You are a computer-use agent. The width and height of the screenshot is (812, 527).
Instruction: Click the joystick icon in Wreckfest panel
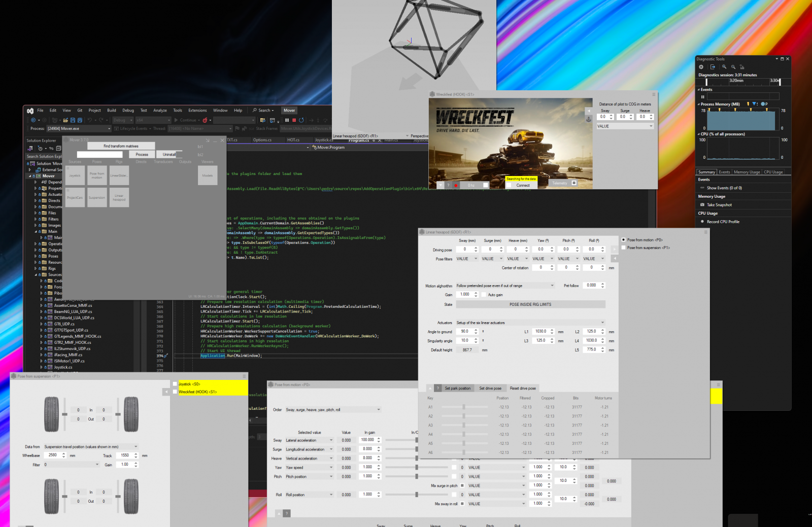(589, 119)
